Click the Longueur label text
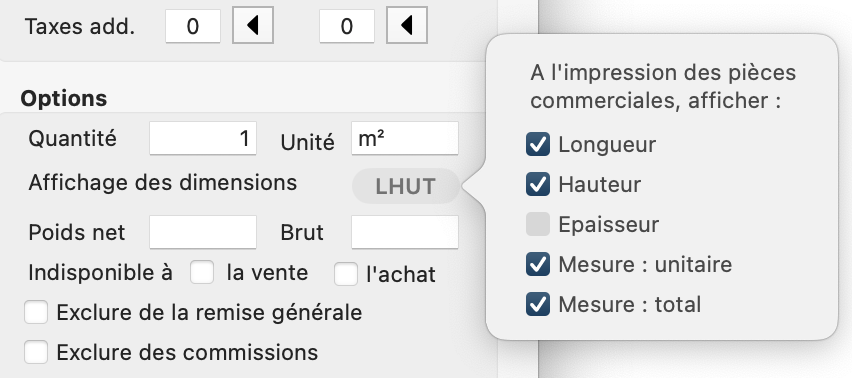Screen dimensions: 852x378 point(607,144)
